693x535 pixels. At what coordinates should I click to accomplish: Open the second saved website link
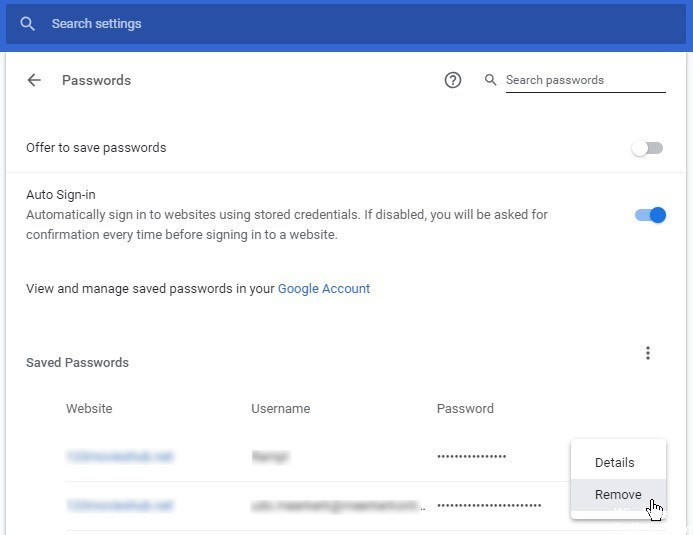[x=120, y=506]
